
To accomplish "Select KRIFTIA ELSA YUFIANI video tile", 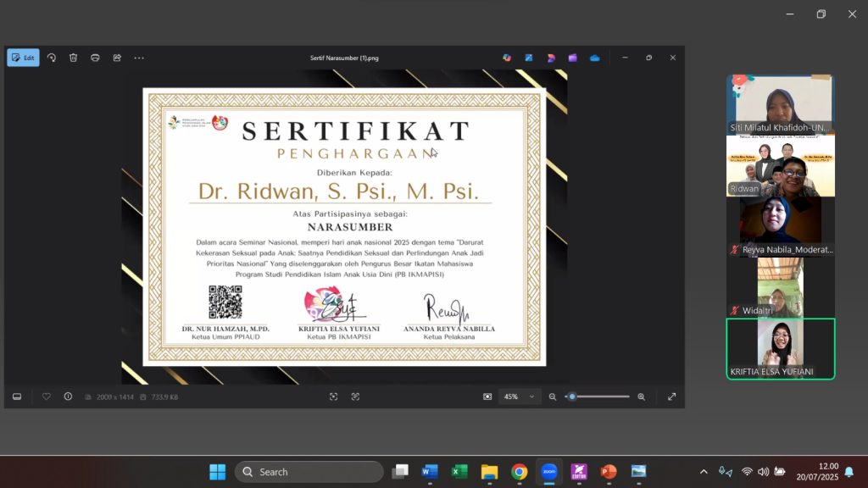I will tap(780, 348).
